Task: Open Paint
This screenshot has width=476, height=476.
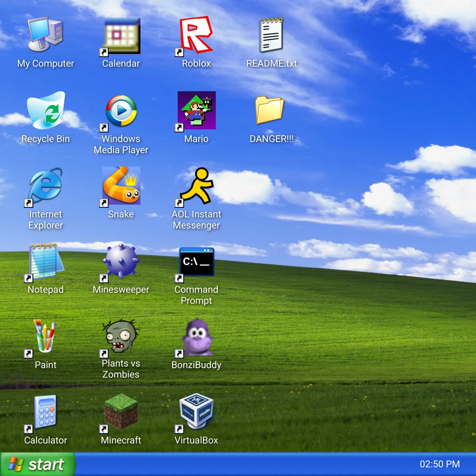Action: [x=46, y=336]
